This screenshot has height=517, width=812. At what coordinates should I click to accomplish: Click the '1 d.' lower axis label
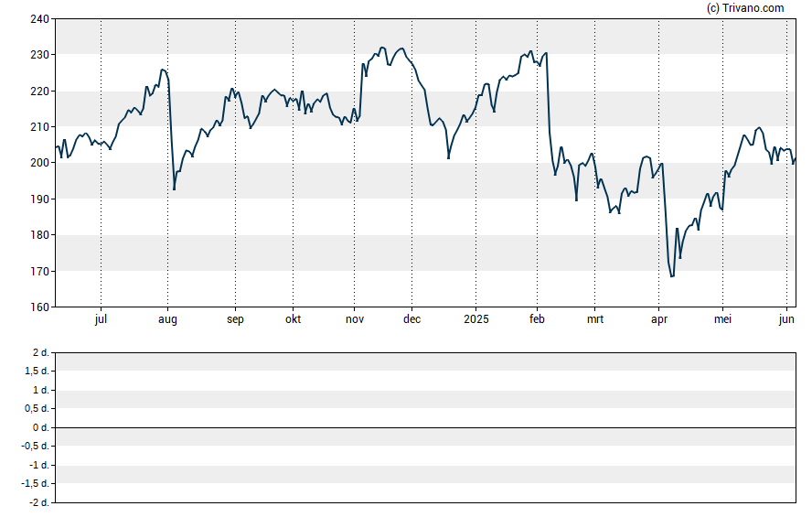(x=40, y=390)
